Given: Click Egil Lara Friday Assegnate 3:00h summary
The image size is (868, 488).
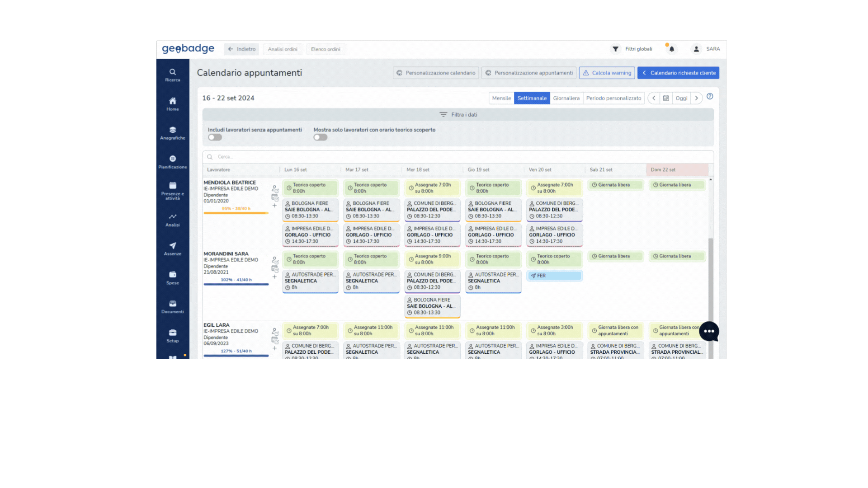Looking at the screenshot, I should point(554,330).
